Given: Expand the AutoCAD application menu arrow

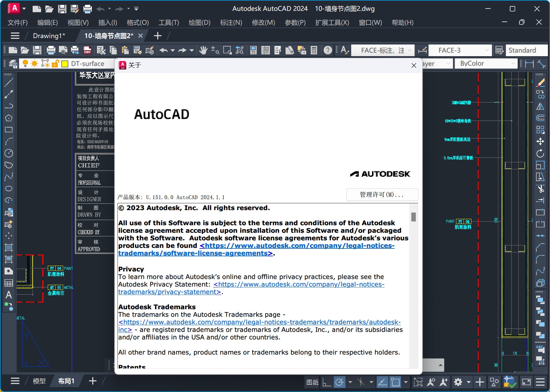Looking at the screenshot, I should pyautogui.click(x=24, y=9).
